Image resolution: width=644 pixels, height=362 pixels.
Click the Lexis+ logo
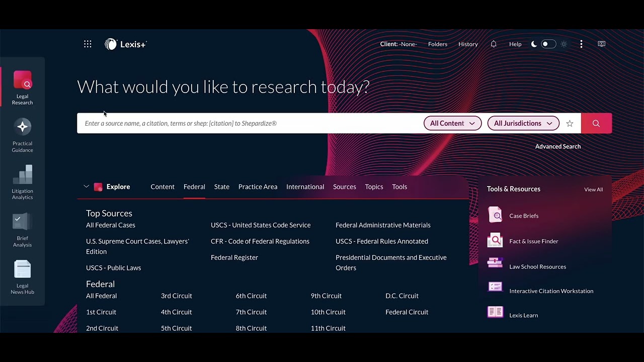point(125,44)
